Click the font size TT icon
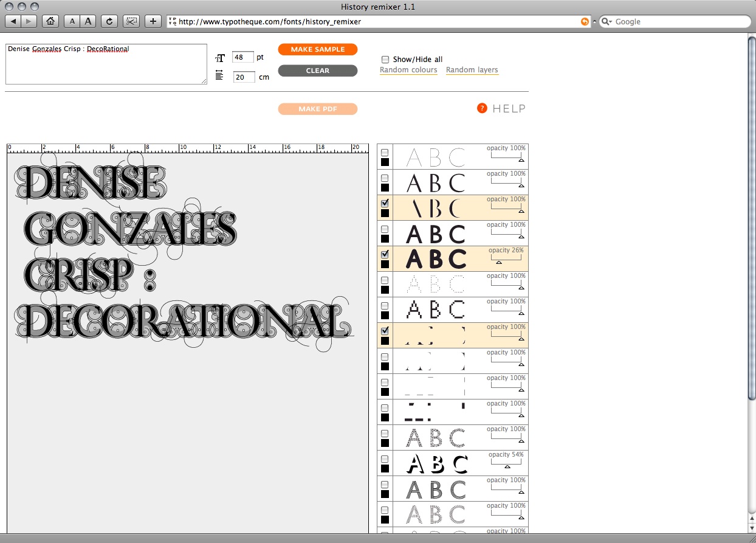Screen dimensions: 756x543 (220, 58)
